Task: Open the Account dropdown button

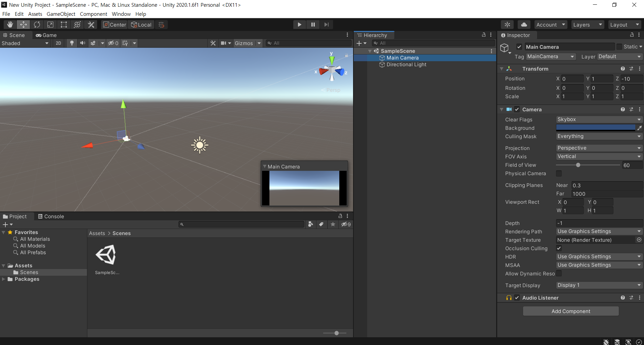Action: pyautogui.click(x=551, y=25)
